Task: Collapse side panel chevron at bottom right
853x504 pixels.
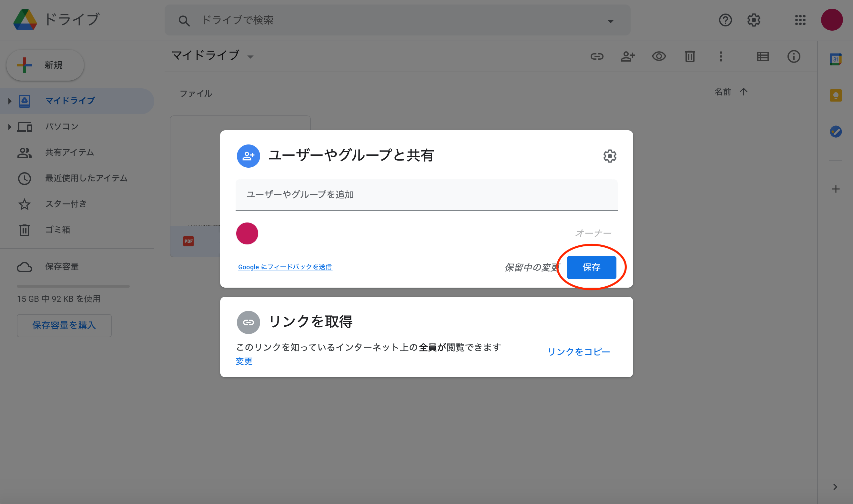Action: 835,487
